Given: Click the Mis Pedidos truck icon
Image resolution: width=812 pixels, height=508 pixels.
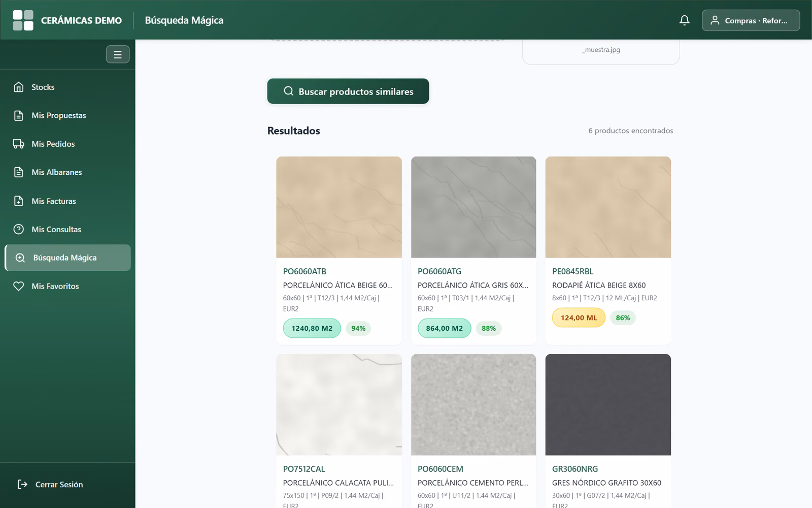Looking at the screenshot, I should tap(19, 144).
